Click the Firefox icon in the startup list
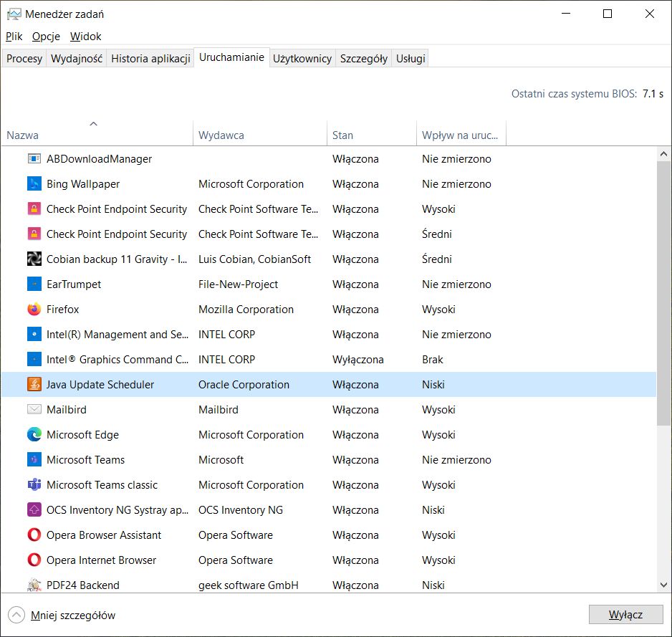The image size is (672, 637). tap(34, 310)
